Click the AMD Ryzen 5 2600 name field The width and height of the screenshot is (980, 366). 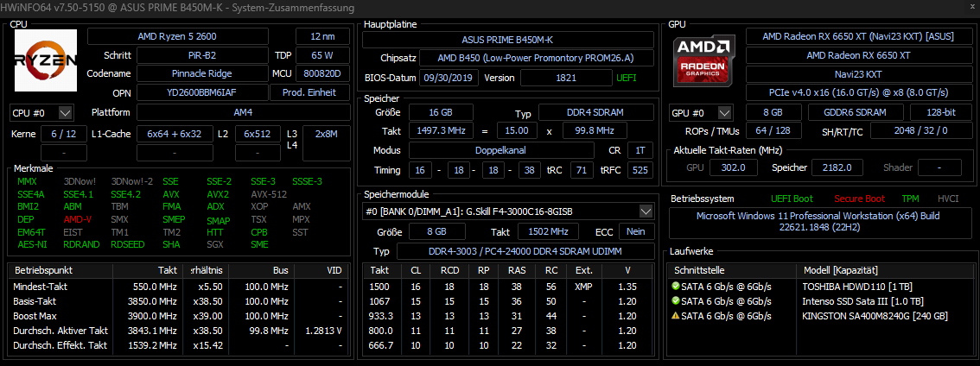point(186,37)
